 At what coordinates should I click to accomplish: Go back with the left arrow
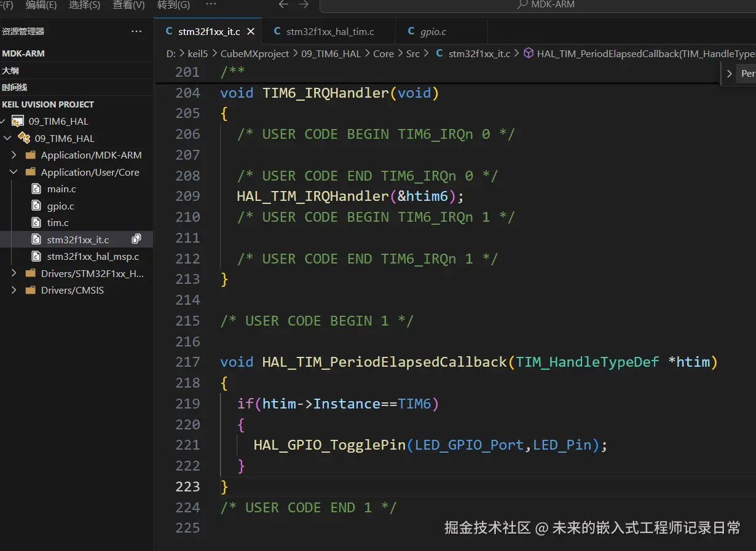click(x=283, y=4)
